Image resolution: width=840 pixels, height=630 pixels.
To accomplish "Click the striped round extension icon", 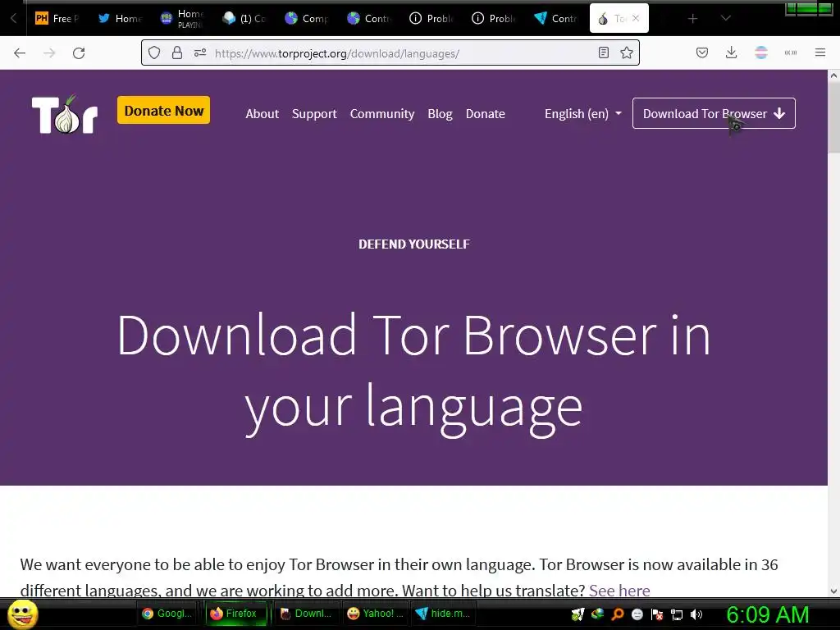I will [x=761, y=52].
